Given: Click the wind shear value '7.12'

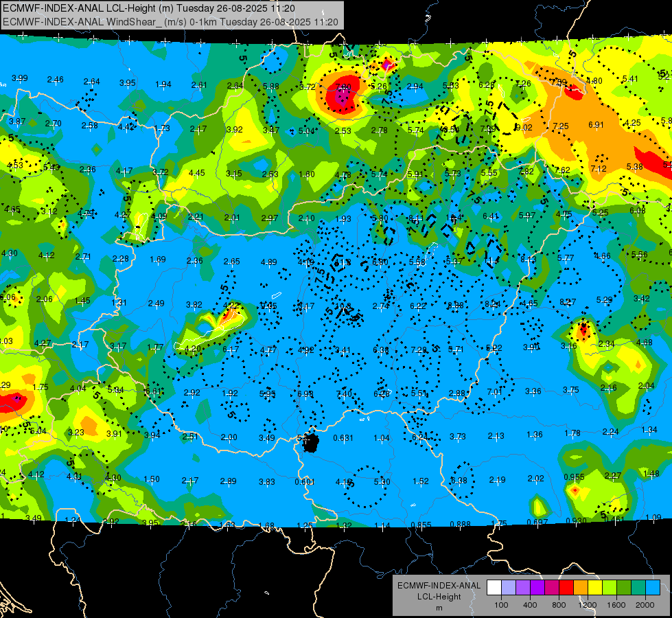Looking at the screenshot, I should [599, 168].
